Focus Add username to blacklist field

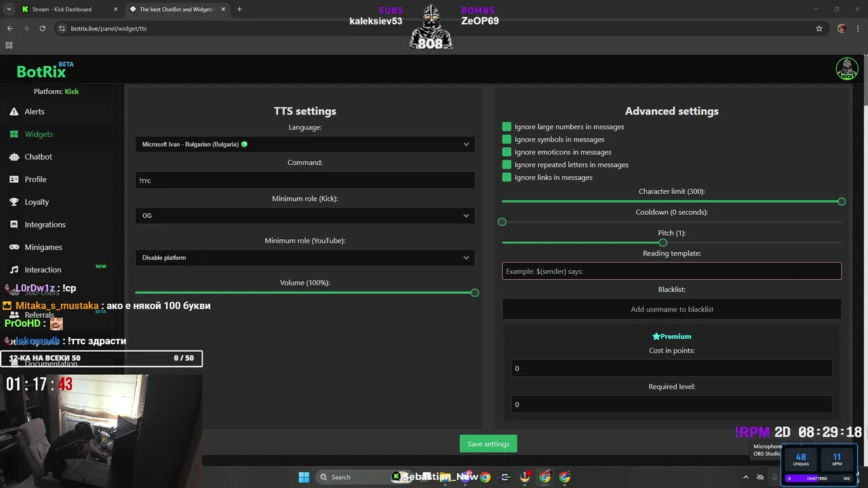(x=671, y=309)
